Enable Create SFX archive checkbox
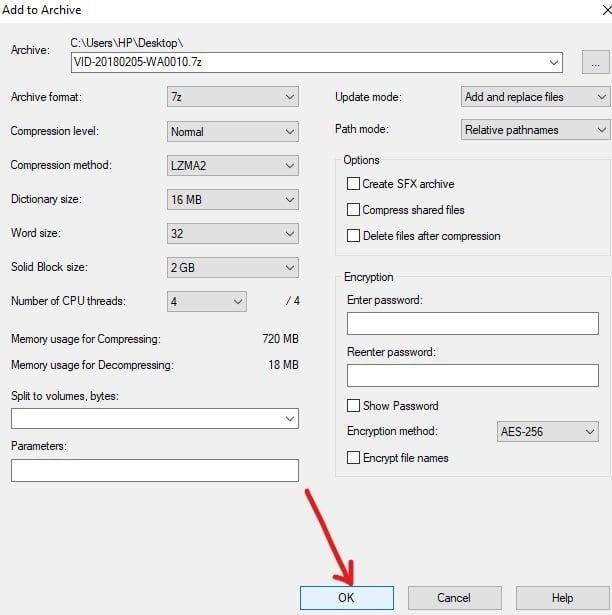This screenshot has width=612, height=615. click(353, 184)
